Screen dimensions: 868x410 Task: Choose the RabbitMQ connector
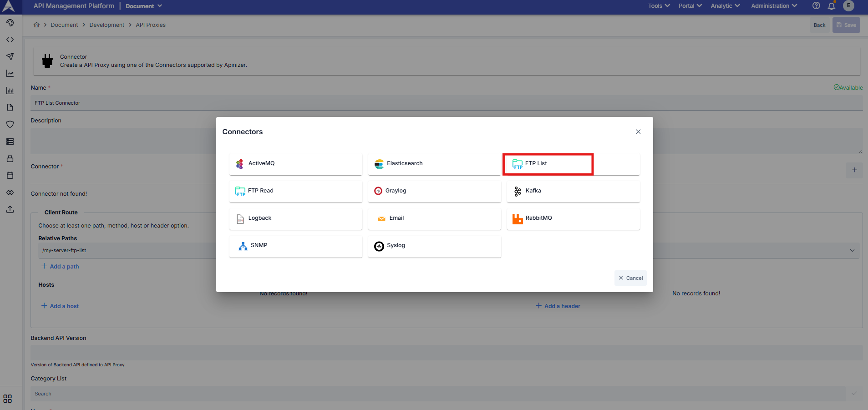click(x=573, y=218)
